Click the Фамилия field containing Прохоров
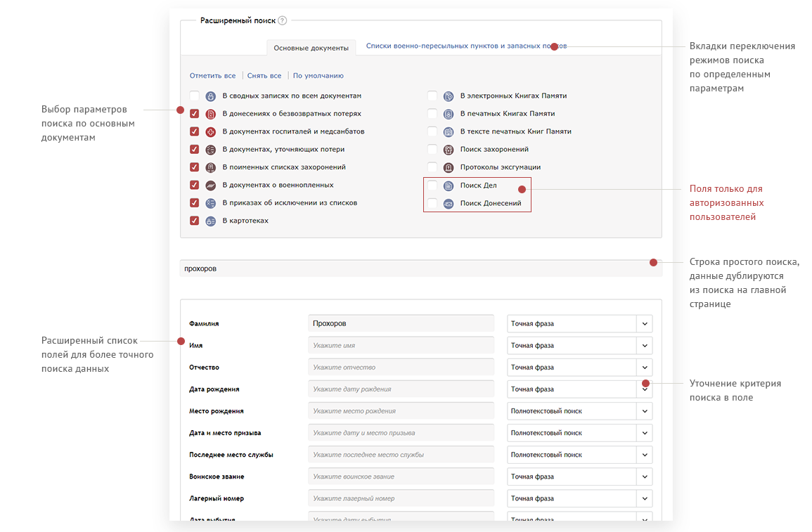The height and width of the screenshot is (532, 812). 401,323
